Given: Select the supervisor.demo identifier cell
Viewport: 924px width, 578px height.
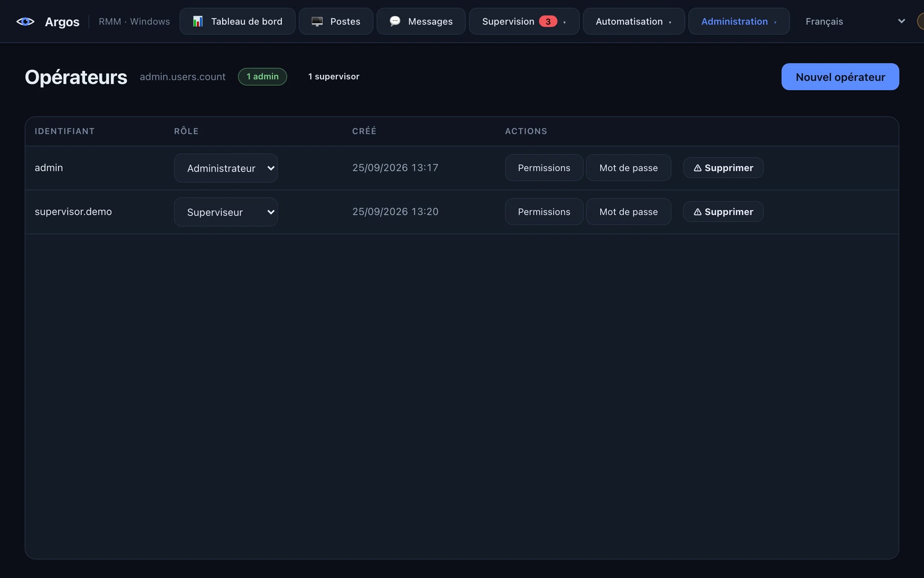Looking at the screenshot, I should coord(73,212).
